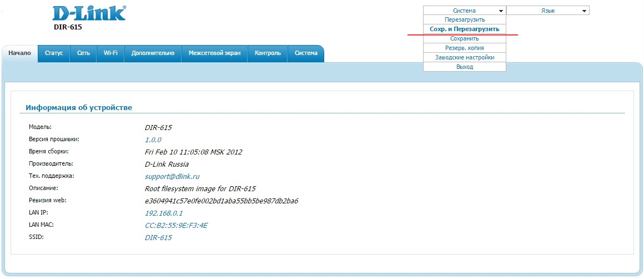Click the web revision hash value
The height and width of the screenshot is (279, 644).
pos(222,201)
